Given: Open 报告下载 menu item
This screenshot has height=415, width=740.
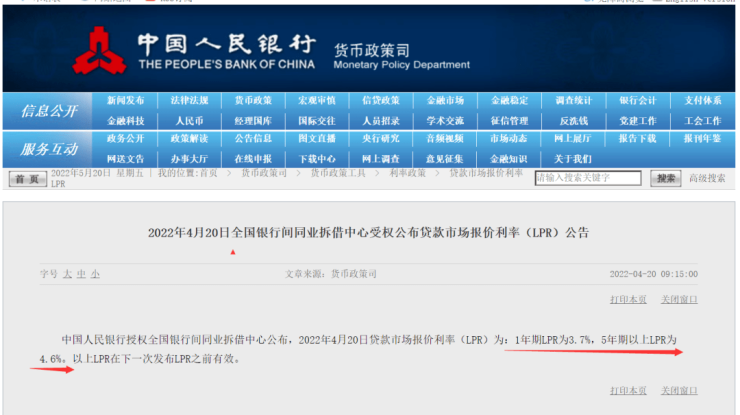Looking at the screenshot, I should click(x=638, y=138).
